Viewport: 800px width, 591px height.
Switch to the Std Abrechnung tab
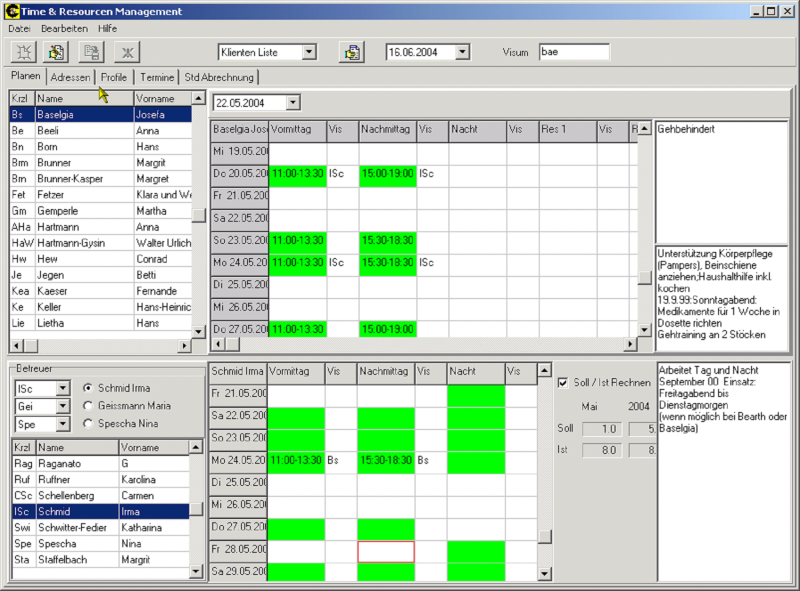tap(219, 77)
